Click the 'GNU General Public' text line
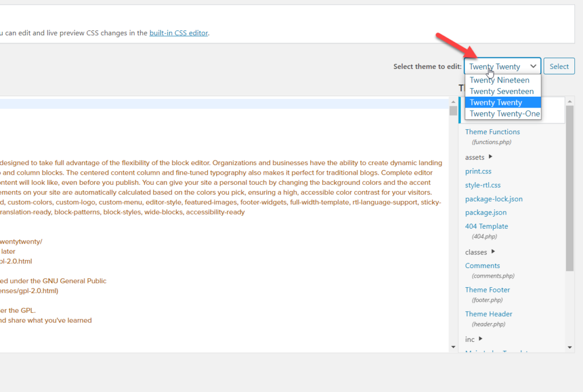Image resolution: width=583 pixels, height=392 pixels. (53, 281)
